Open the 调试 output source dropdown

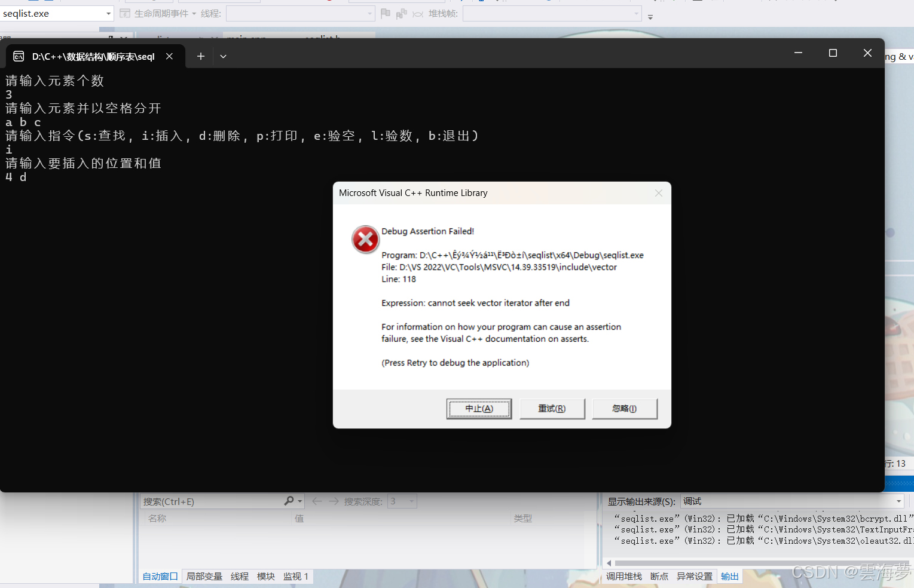pyautogui.click(x=899, y=501)
